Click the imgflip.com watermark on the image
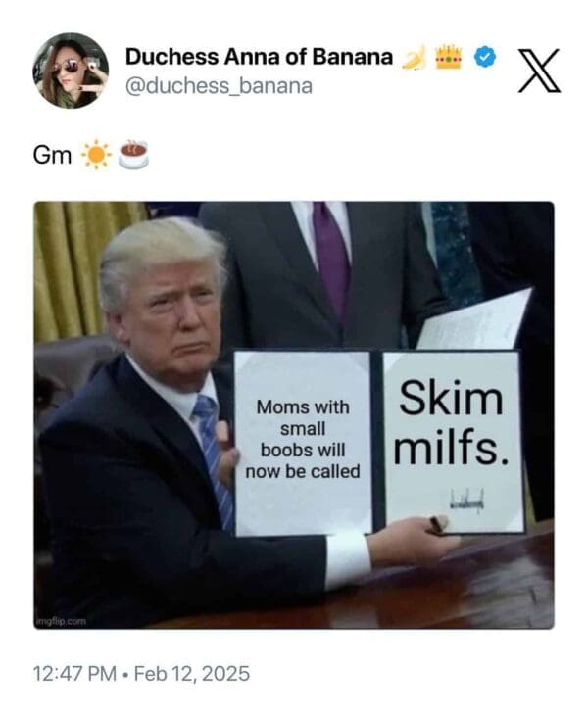Image resolution: width=588 pixels, height=717 pixels. [x=61, y=621]
